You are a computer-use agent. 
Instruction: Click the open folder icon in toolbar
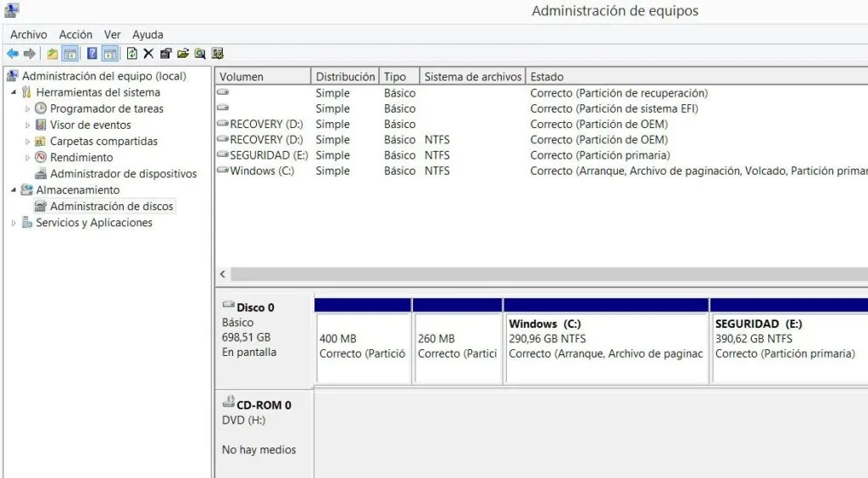[x=183, y=53]
